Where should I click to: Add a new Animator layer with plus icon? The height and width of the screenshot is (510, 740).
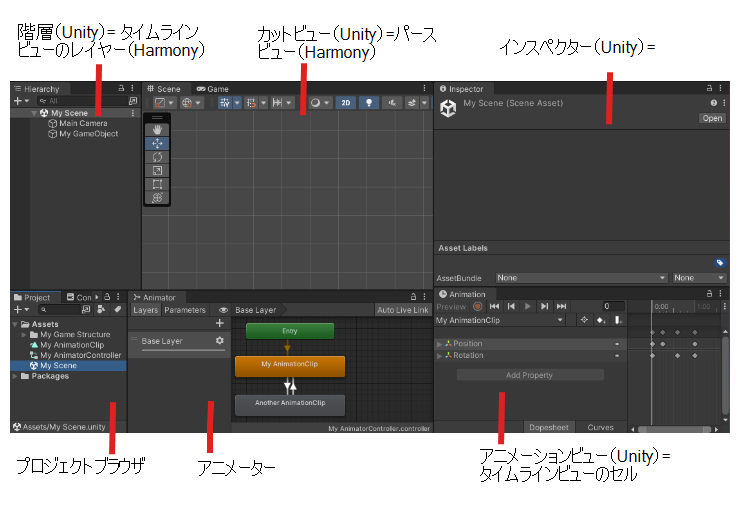coord(219,323)
